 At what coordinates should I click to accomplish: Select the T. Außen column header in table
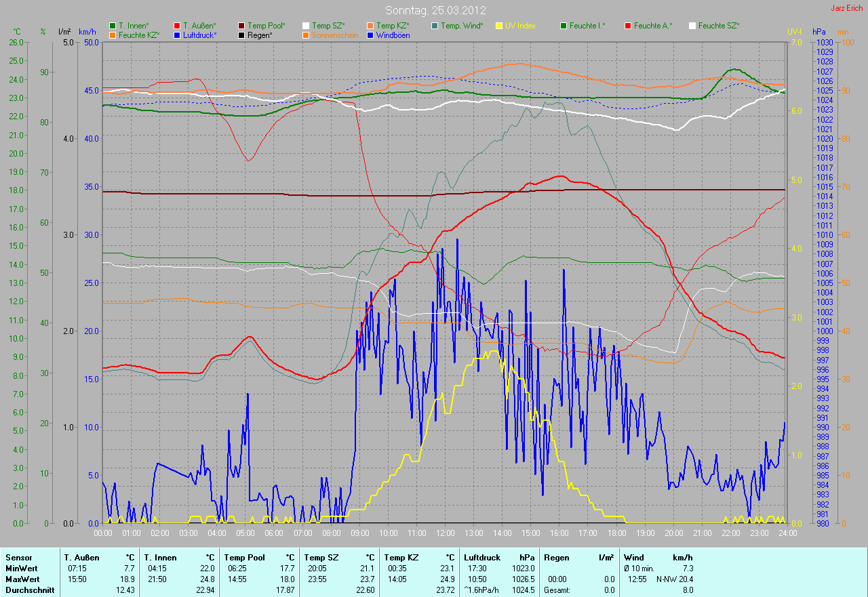82,558
